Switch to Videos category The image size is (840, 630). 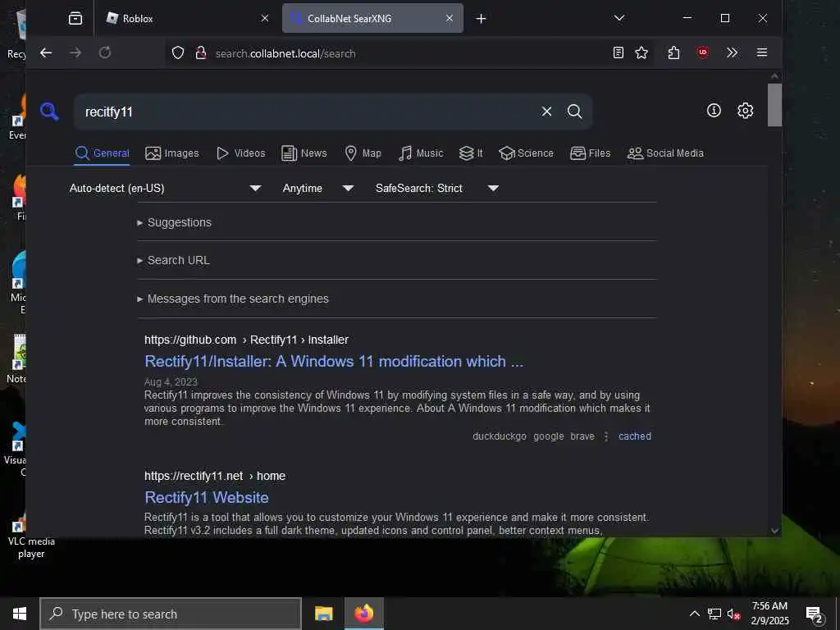point(240,153)
